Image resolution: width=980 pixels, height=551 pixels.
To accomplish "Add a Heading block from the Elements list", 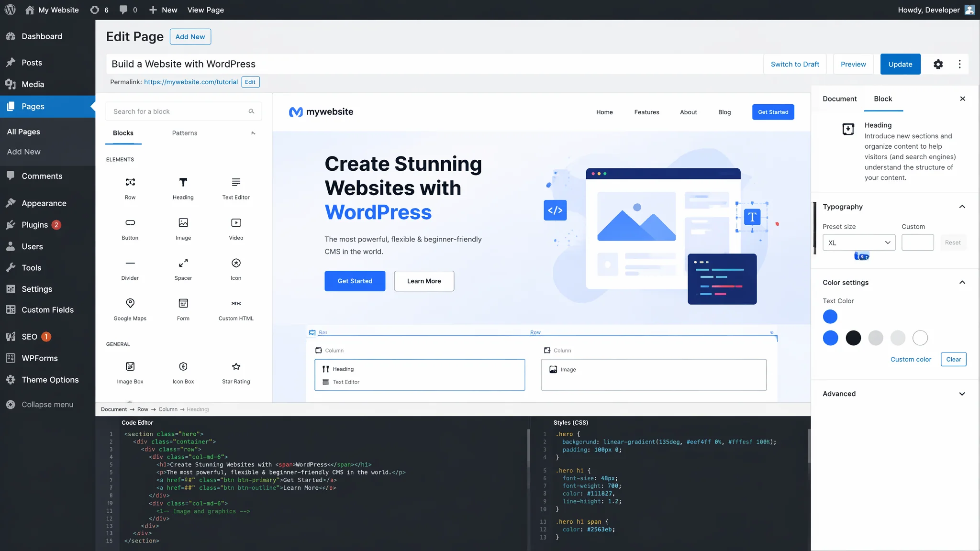I will pyautogui.click(x=183, y=188).
